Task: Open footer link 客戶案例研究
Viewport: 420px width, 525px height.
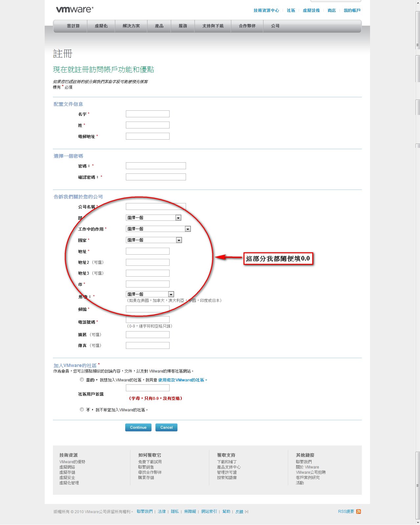Action: click(x=308, y=478)
